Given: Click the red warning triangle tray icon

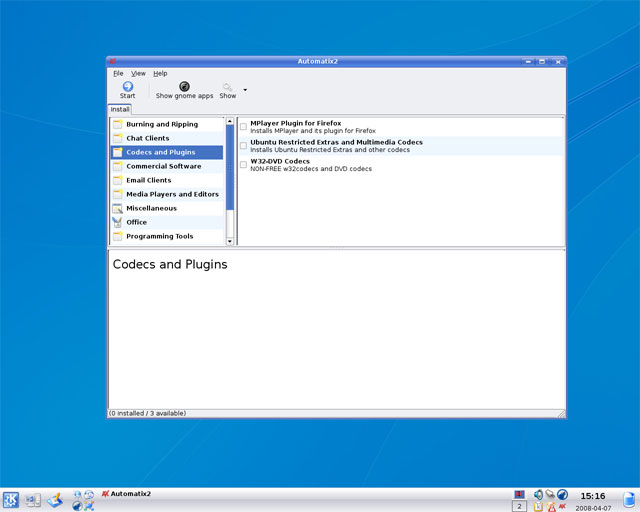Looking at the screenshot, I should point(551,507).
